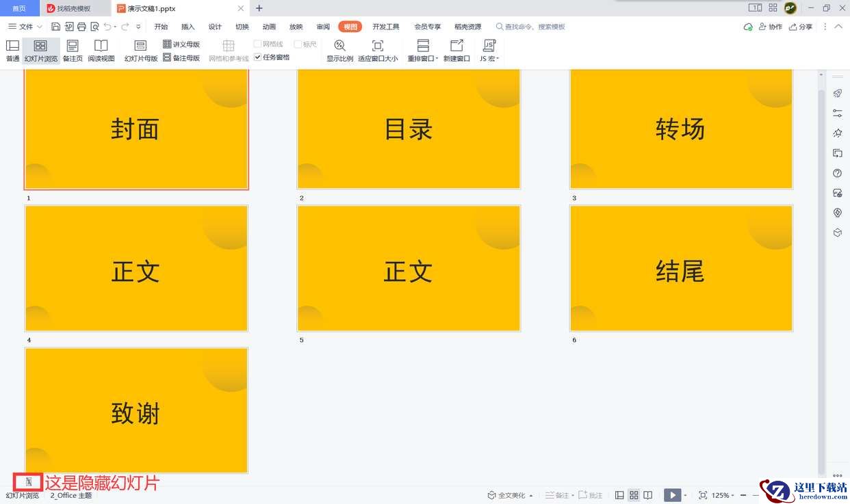Click the search commands box
This screenshot has width=850, height=504.
tap(531, 27)
